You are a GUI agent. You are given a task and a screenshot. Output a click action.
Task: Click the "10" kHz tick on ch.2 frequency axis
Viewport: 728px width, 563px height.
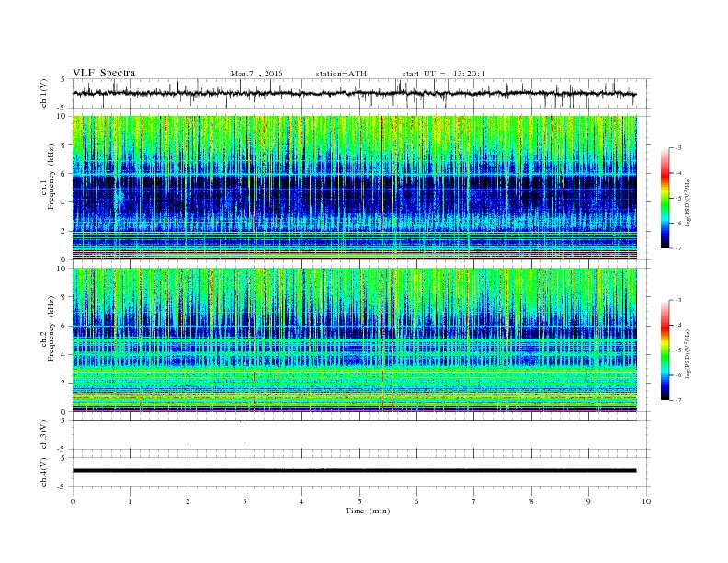click(63, 269)
